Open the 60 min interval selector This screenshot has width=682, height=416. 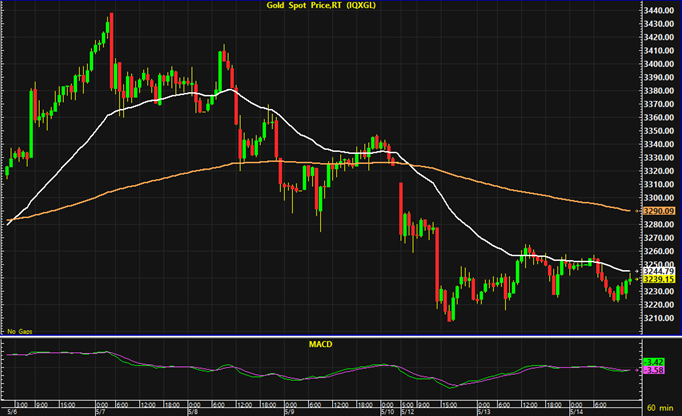pos(660,408)
